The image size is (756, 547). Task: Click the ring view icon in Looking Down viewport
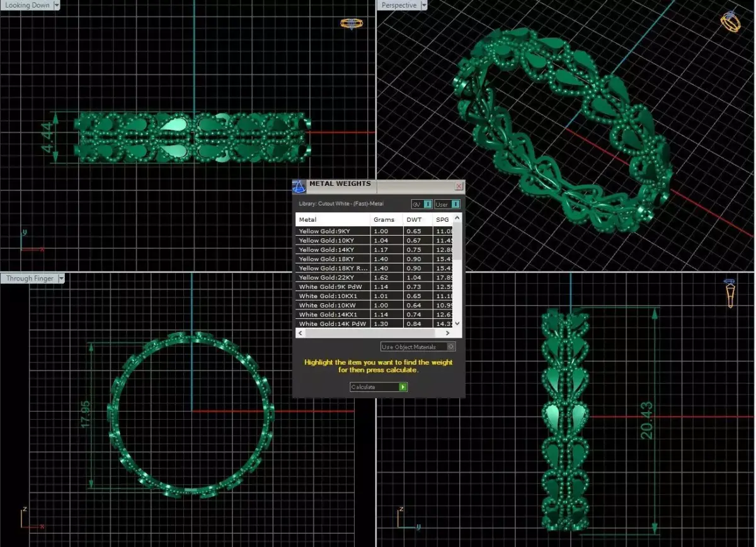[x=351, y=23]
